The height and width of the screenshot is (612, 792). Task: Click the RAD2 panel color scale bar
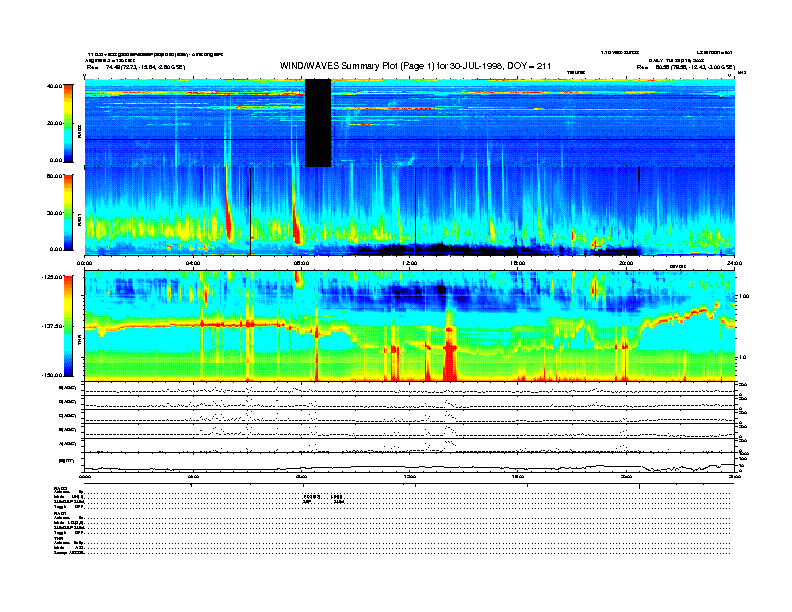coord(68,123)
